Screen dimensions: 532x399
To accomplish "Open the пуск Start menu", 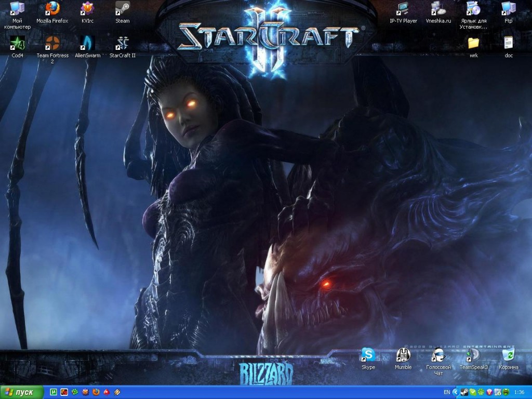I will point(22,392).
